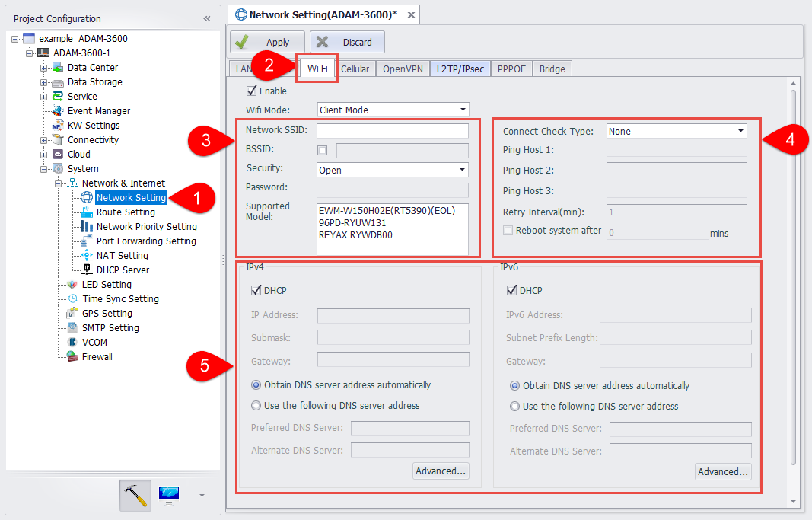Select IPv4 'Use the following DNS server address'
Screen dimensions: 812x520
(256, 405)
